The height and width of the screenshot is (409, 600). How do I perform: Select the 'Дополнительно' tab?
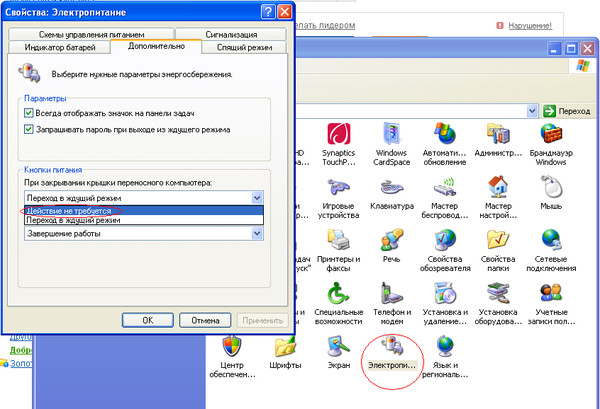click(x=156, y=46)
